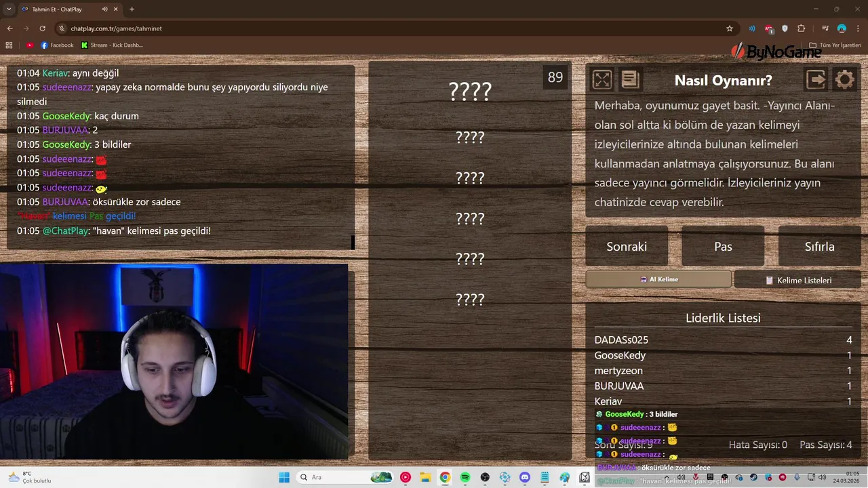Click GooseKedy's "kaç durum" chat message
Viewport: 868px width, 488px height.
(78, 116)
